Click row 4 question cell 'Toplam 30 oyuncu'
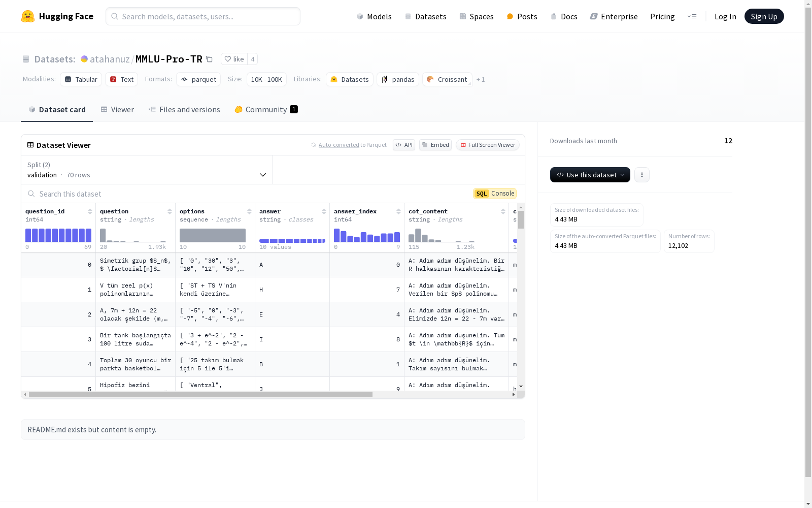 coord(136,364)
